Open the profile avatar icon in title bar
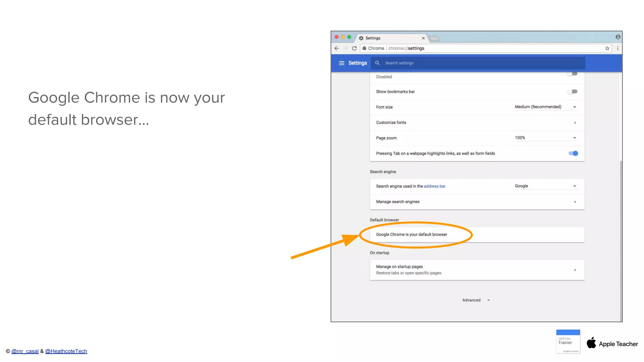The height and width of the screenshot is (362, 644). tap(618, 37)
